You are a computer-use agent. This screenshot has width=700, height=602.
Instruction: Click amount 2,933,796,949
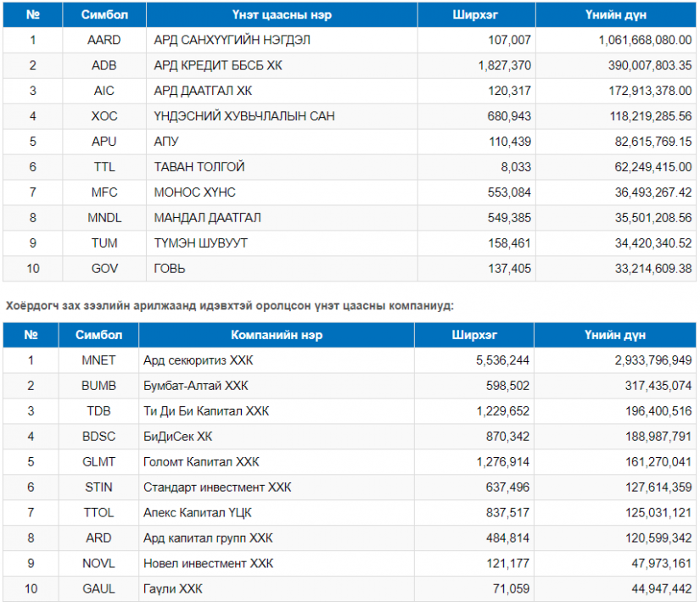pos(653,360)
